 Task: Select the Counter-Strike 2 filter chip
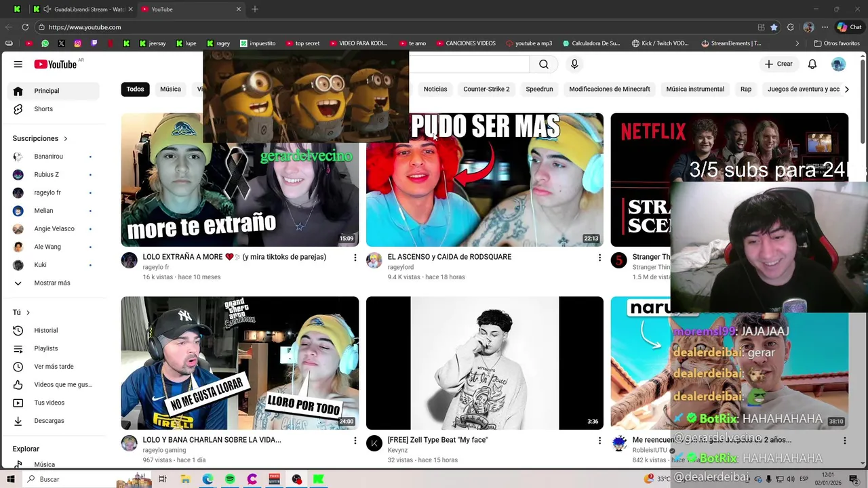tap(486, 89)
